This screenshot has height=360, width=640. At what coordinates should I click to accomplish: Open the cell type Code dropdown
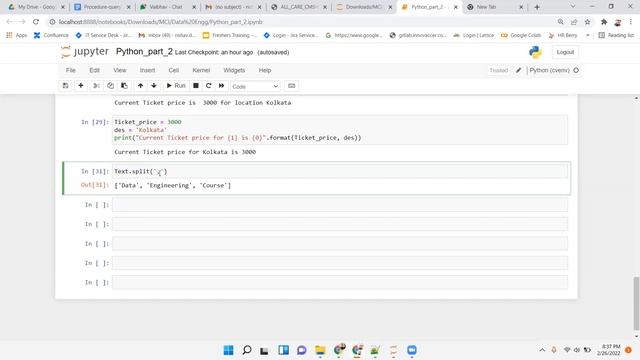255,87
